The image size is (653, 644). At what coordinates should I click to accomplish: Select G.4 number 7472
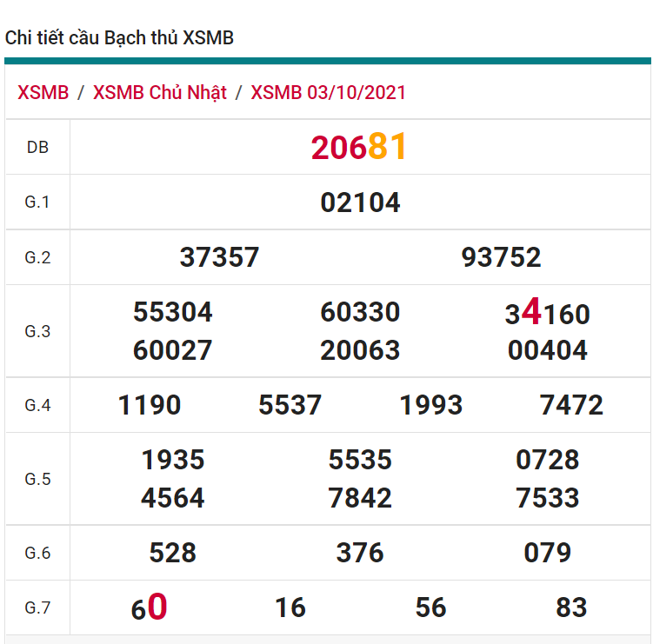click(x=571, y=405)
